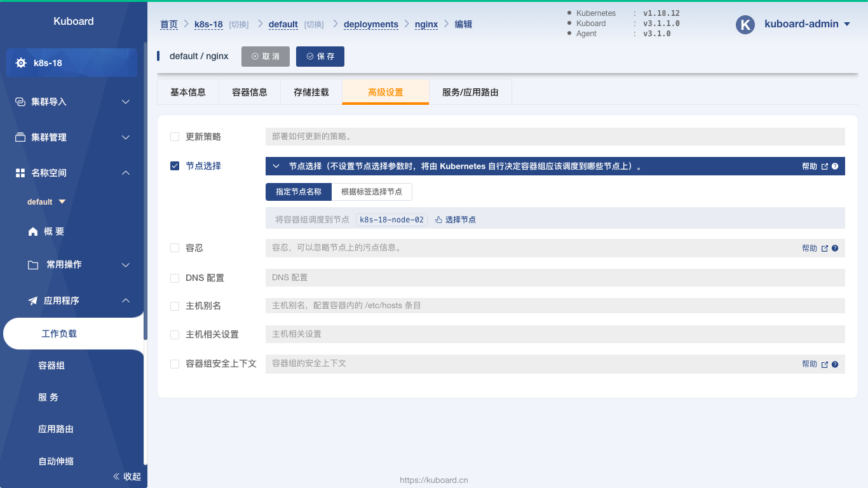The image size is (868, 488).
Task: Click the 概要 home icon
Action: [x=33, y=232]
